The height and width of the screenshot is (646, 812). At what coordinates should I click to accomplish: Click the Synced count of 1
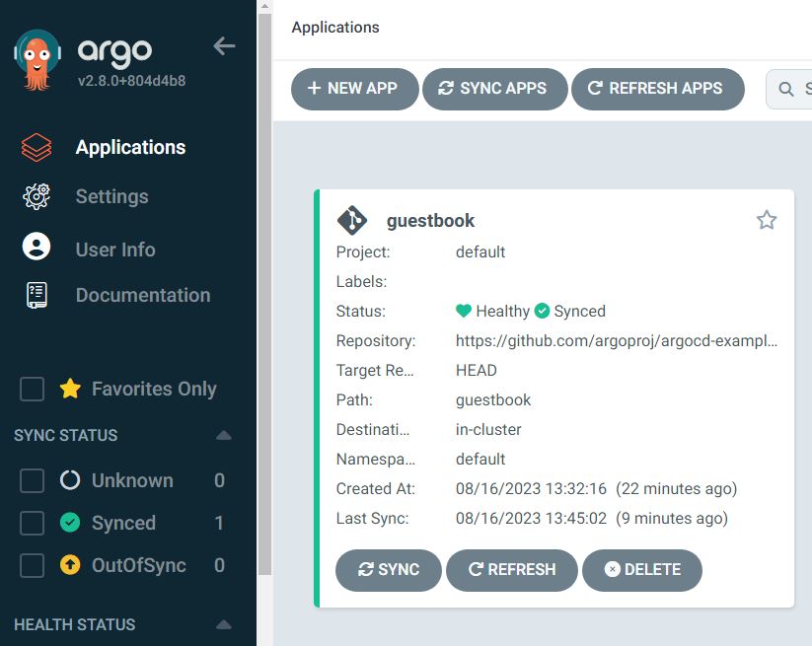219,523
